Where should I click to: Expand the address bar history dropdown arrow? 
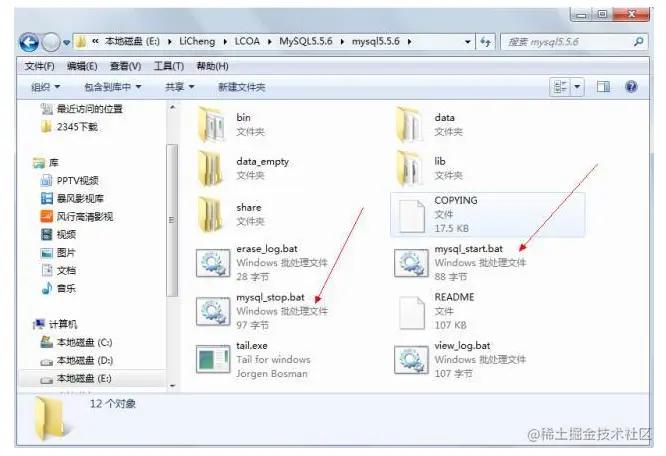pyautogui.click(x=467, y=42)
